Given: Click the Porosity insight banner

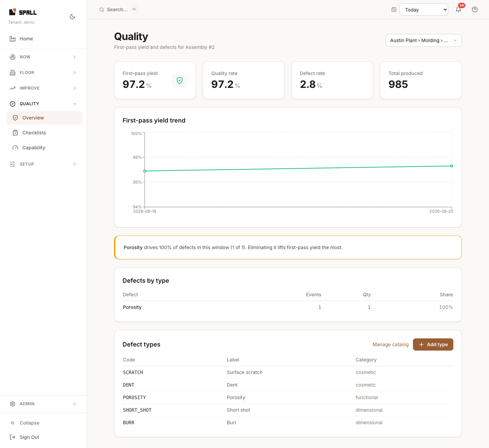Looking at the screenshot, I should click(288, 247).
